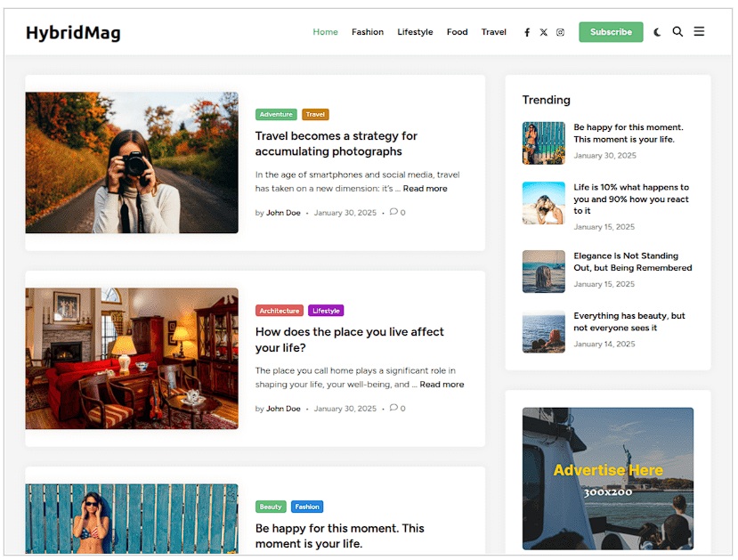This screenshot has width=738, height=560.
Task: Open article 'Travel becomes a strategy for accumulating photographs'
Action: pos(336,143)
